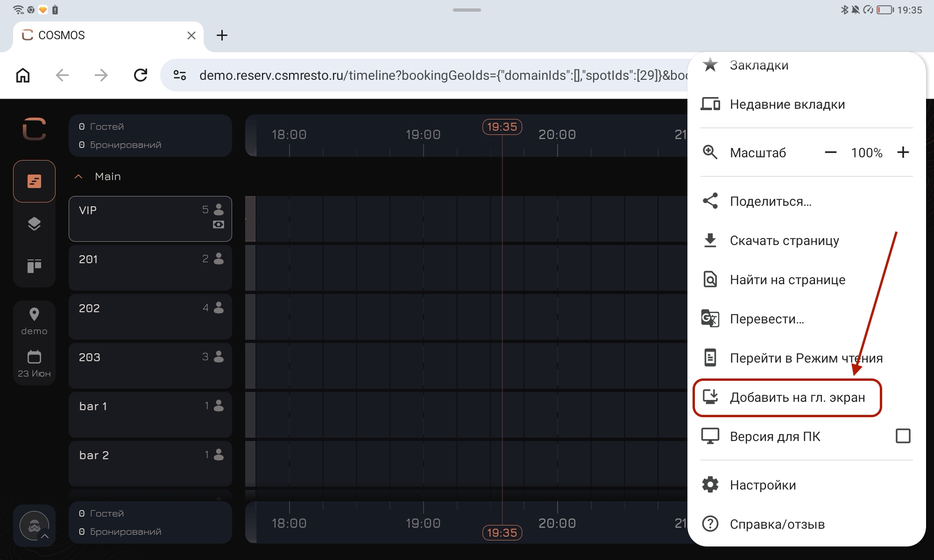Click the deposit icon on VIP table

point(219,224)
